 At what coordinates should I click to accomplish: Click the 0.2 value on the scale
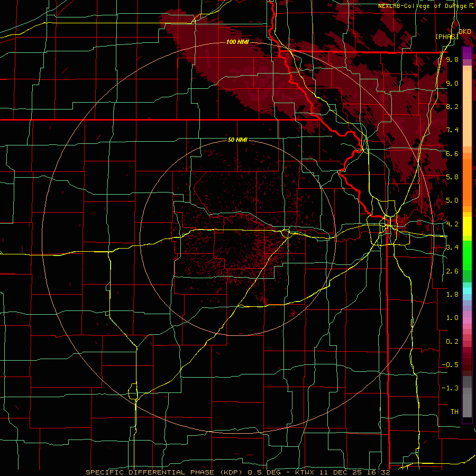click(x=452, y=341)
